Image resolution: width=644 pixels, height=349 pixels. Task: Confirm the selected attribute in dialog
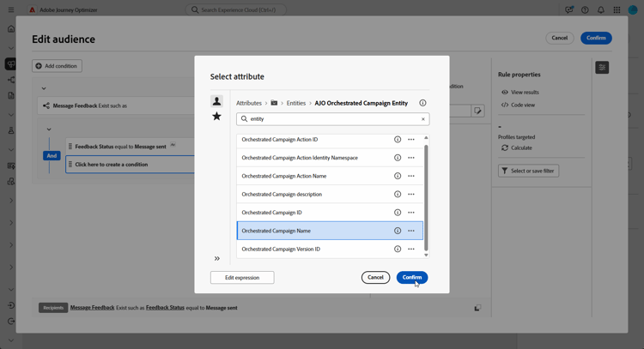point(412,277)
